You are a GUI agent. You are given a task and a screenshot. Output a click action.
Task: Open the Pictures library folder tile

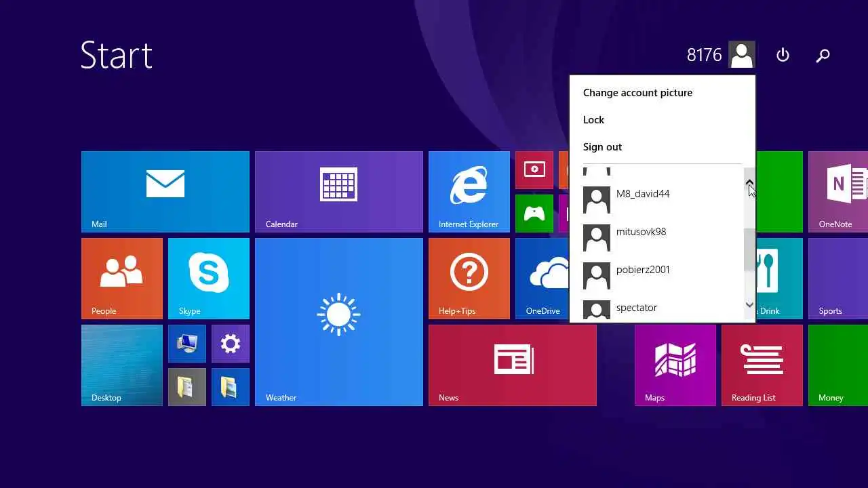tap(231, 387)
